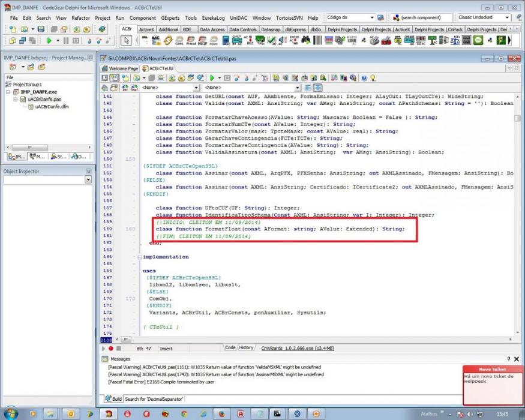Click the CnWizards 1.0.2.666.exe link
The image size is (525, 420).
click(x=298, y=349)
